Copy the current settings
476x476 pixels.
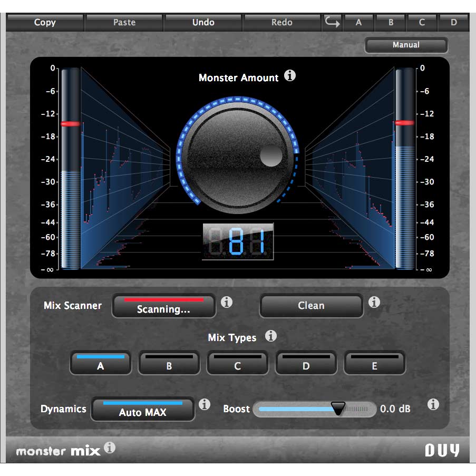pyautogui.click(x=44, y=22)
